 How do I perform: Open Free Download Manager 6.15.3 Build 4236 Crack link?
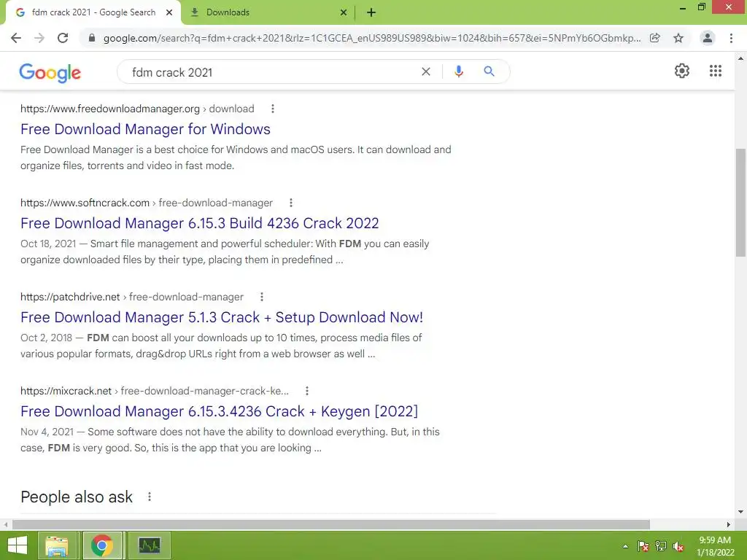tap(200, 223)
